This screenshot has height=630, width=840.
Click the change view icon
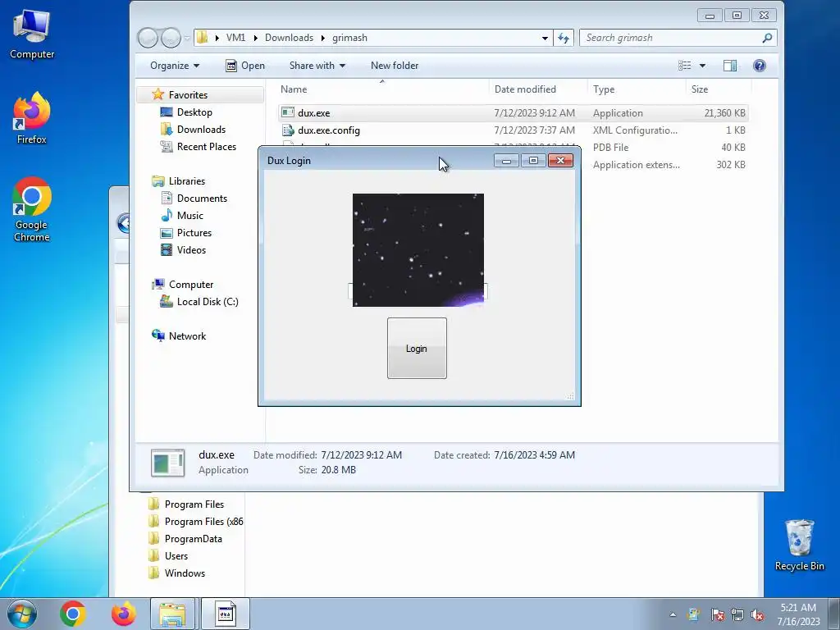click(x=684, y=66)
